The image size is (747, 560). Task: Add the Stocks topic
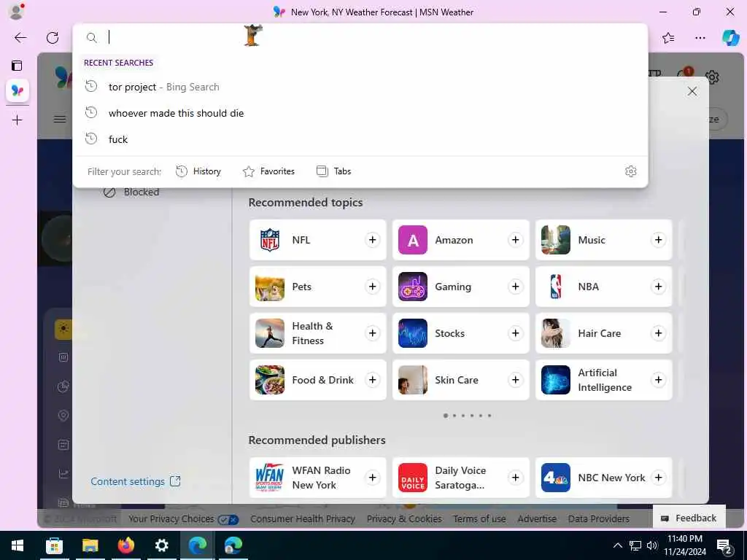point(516,333)
